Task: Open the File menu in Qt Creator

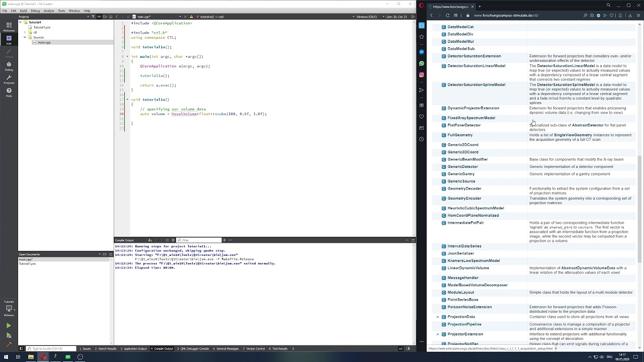Action: (5, 11)
